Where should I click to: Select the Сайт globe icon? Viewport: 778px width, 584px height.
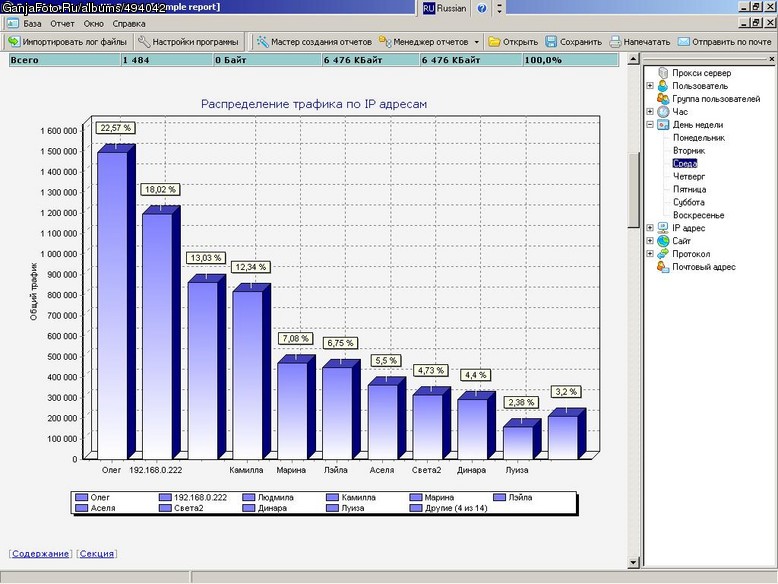(663, 241)
